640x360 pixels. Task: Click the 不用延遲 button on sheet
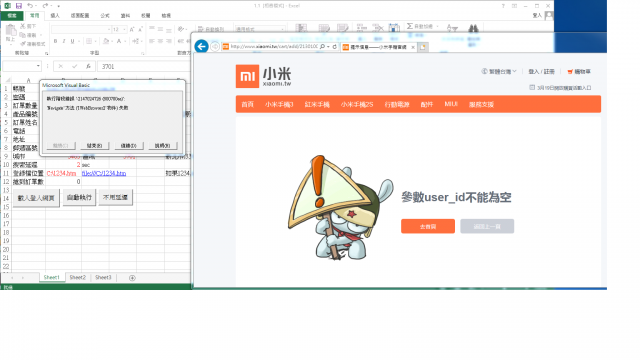(x=116, y=197)
